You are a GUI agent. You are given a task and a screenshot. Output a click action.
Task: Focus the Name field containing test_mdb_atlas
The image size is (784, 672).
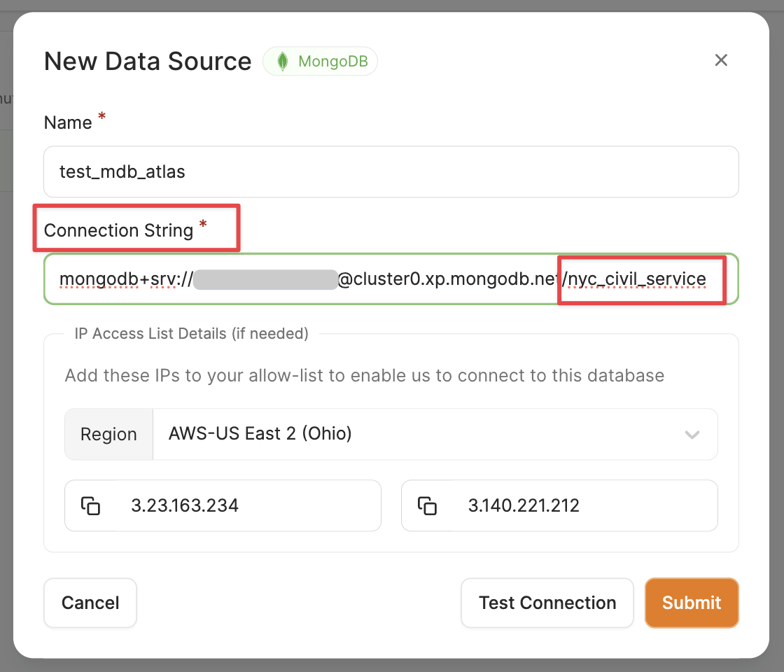click(391, 171)
